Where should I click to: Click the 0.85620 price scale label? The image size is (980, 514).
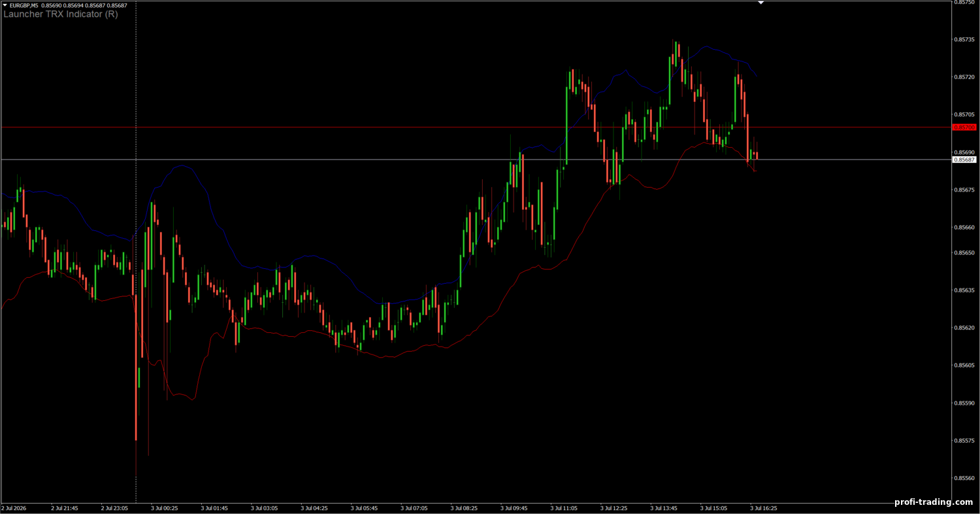pyautogui.click(x=964, y=328)
